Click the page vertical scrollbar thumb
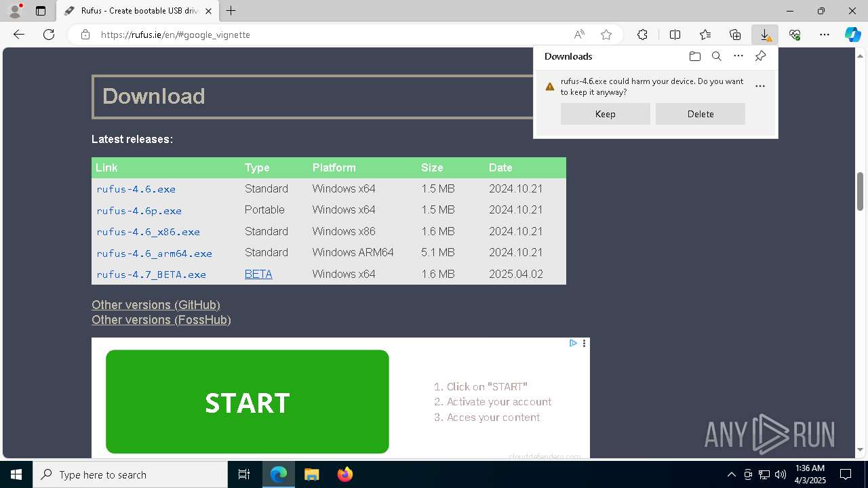This screenshot has width=868, height=488. click(x=860, y=191)
